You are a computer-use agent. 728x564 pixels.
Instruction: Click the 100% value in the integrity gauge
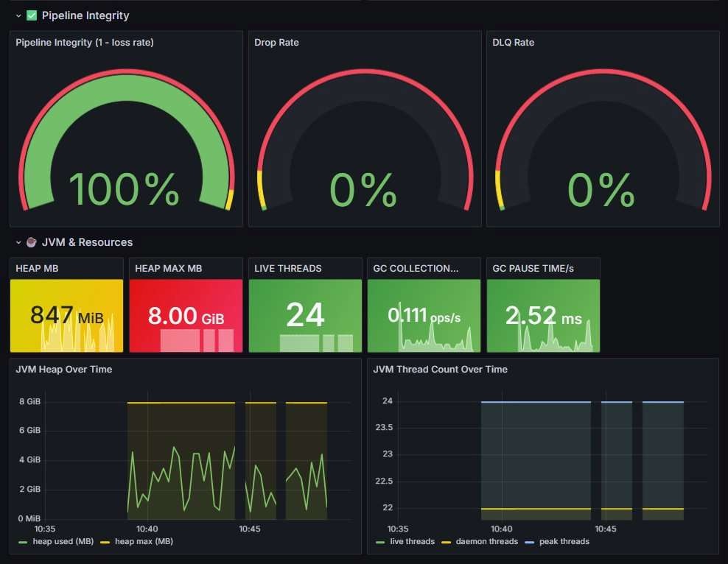(124, 188)
